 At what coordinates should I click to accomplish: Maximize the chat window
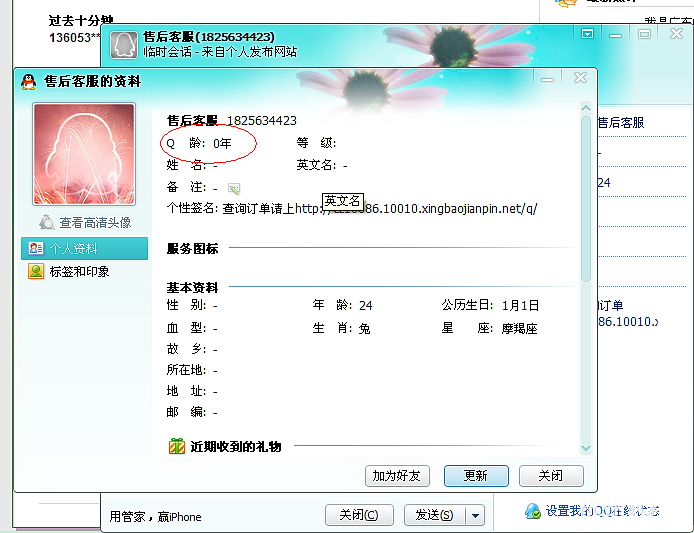click(644, 34)
